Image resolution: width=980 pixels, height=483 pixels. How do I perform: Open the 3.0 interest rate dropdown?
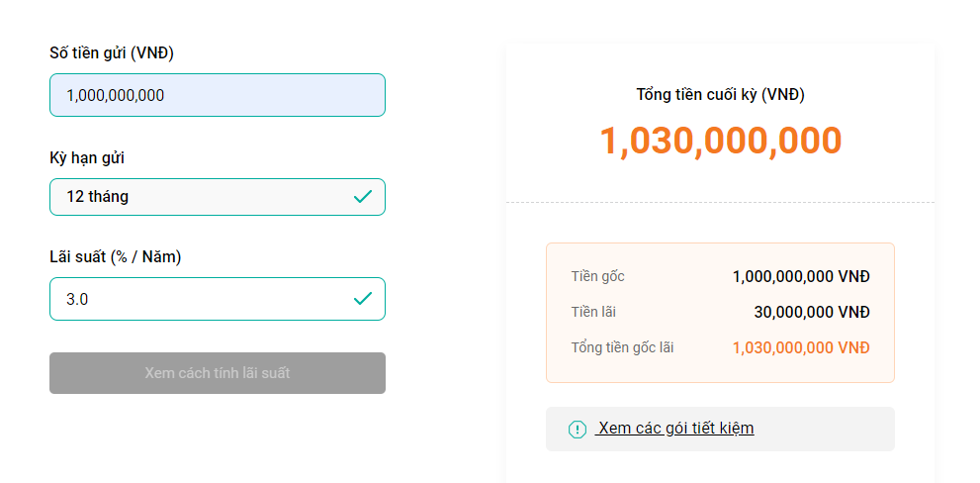tap(218, 299)
